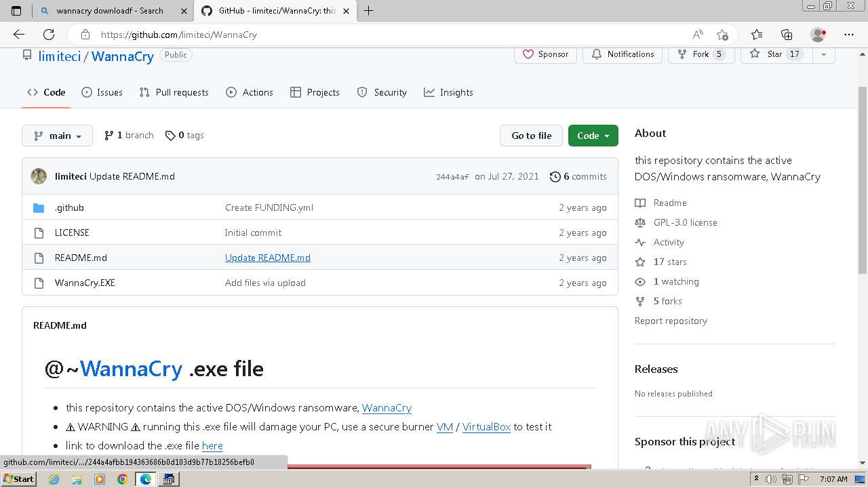The width and height of the screenshot is (868, 488).
Task: Close the wannacry search tab
Action: (x=184, y=11)
